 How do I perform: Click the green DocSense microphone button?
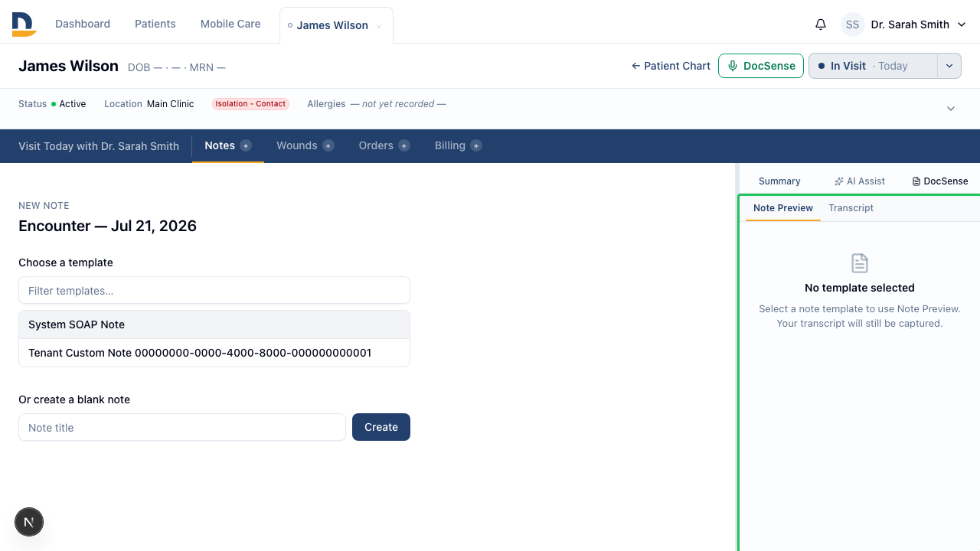tap(761, 66)
